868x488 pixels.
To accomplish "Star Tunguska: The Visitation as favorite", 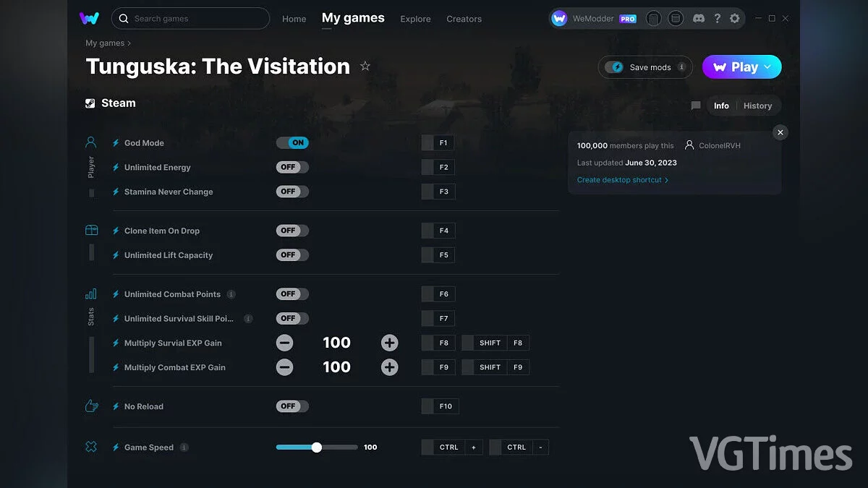I will click(365, 66).
